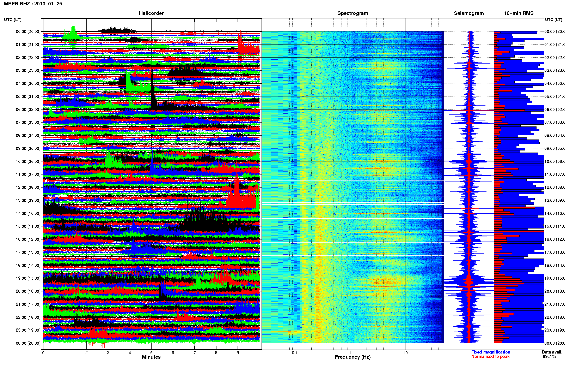Click the left '05:00 (01:00)' time label
Screen dimensions: 588x368
tap(28, 96)
